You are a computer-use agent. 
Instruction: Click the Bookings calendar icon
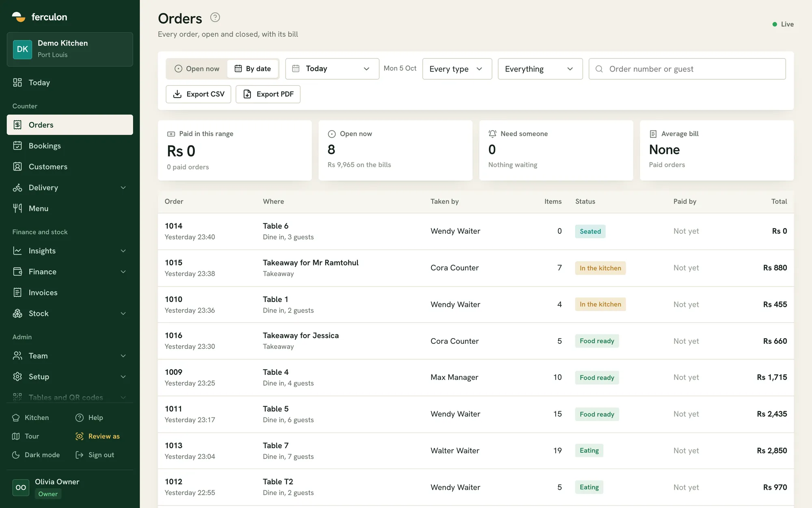17,145
